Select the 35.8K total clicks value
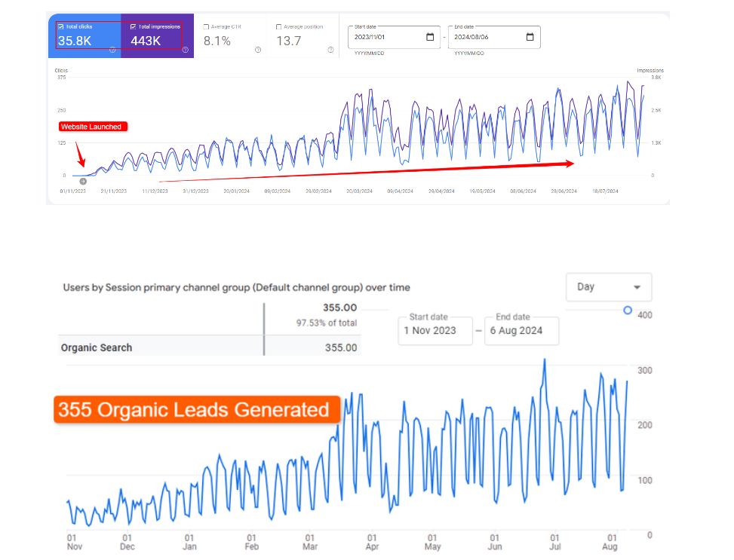 tap(75, 41)
